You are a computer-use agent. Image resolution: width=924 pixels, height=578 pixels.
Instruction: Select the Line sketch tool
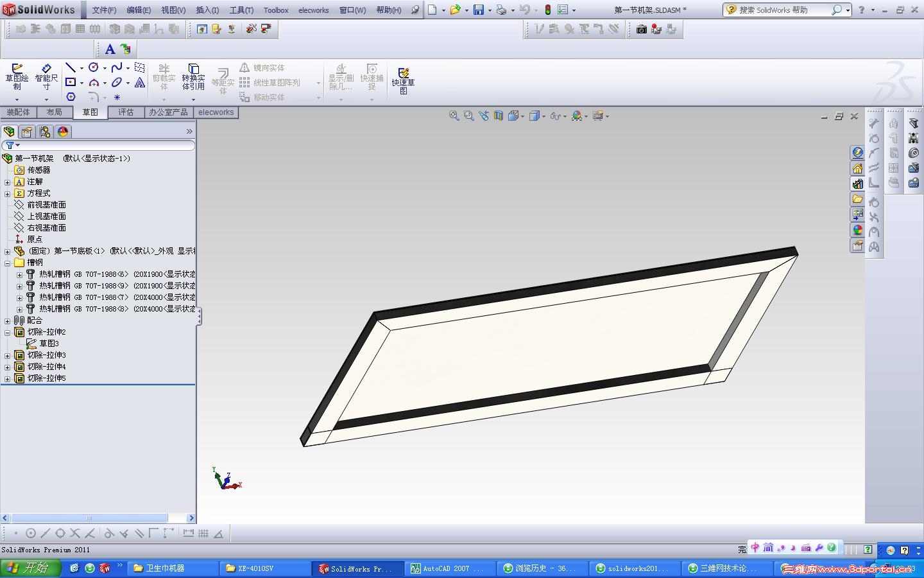pos(71,67)
